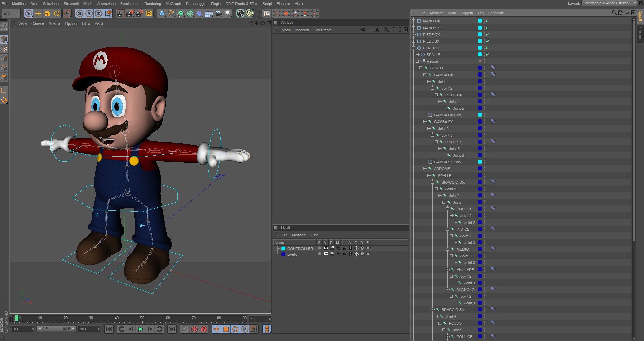The height and width of the screenshot is (341, 644).
Task: Click the cyan CONTROLLER layer color swatch
Action: [283, 249]
